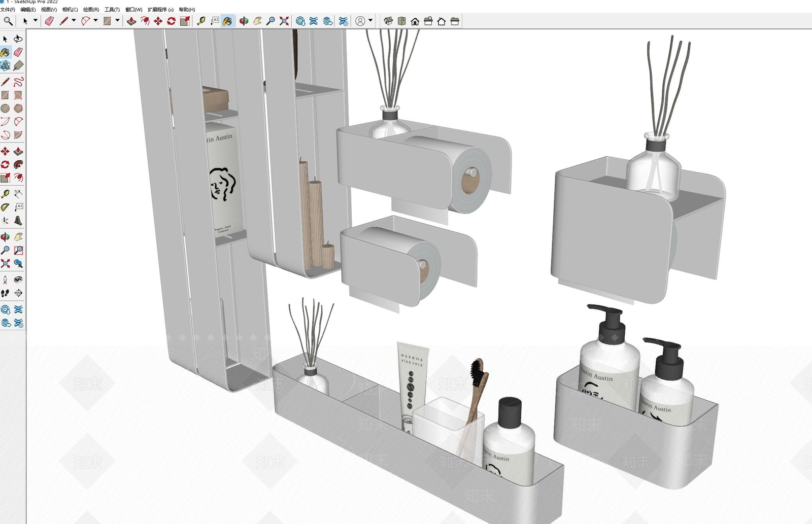This screenshot has width=812, height=524.
Task: Select Push/Pull tool in top toolbar
Action: (x=131, y=21)
